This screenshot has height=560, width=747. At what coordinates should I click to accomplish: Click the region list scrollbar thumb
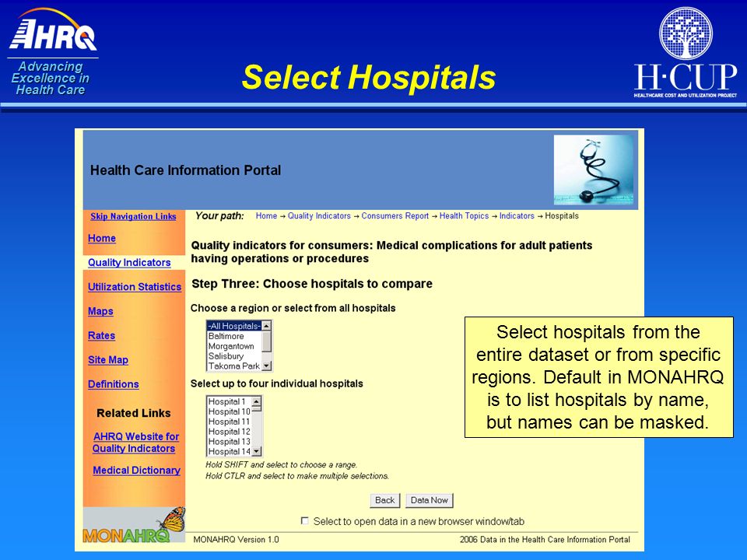[266, 341]
